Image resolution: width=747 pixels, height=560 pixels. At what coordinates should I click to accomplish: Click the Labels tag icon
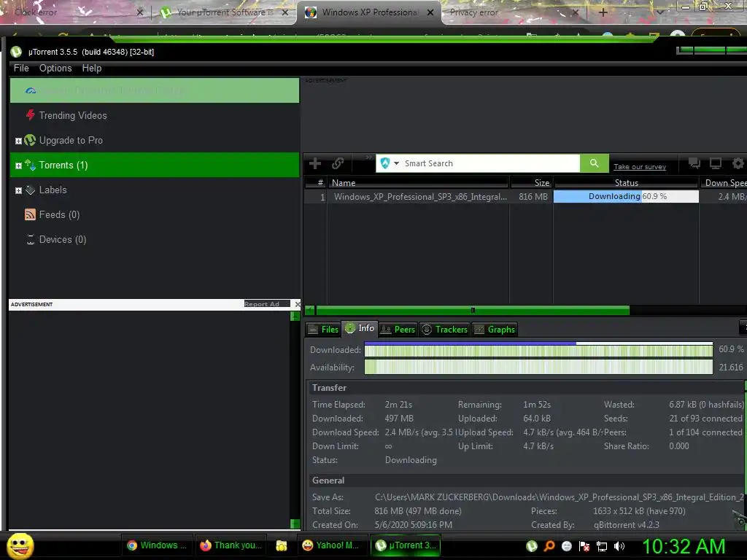(x=30, y=190)
